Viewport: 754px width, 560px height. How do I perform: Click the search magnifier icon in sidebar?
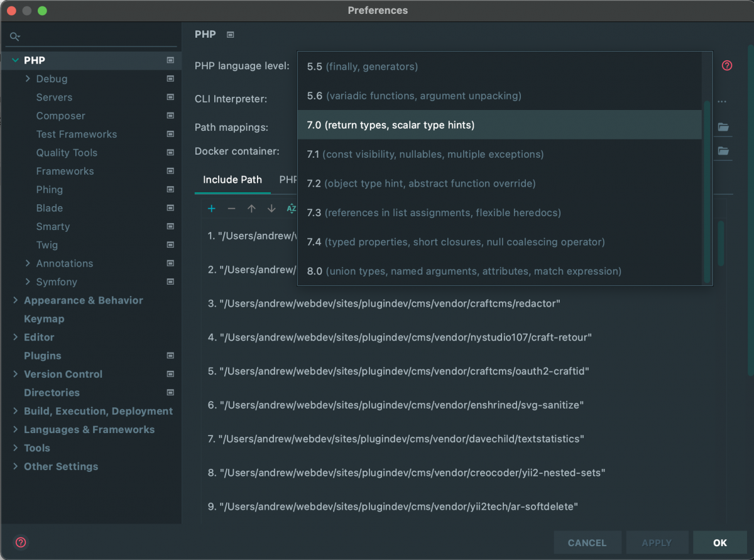(15, 37)
